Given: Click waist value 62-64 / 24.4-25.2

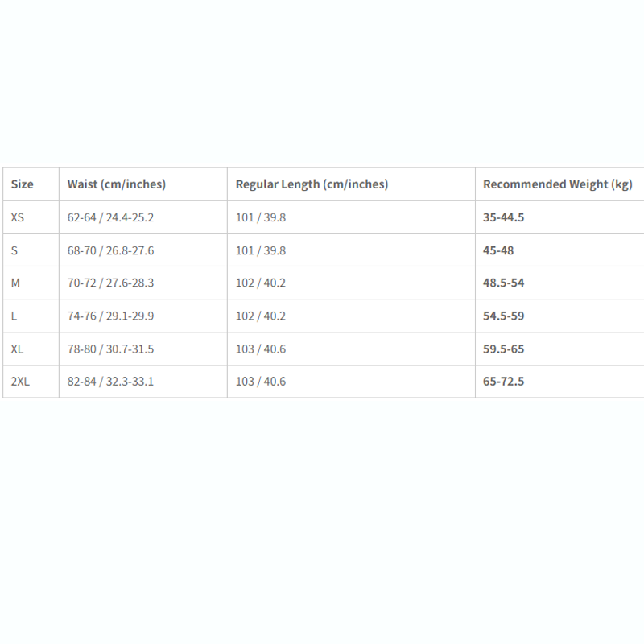Looking at the screenshot, I should pyautogui.click(x=110, y=217).
